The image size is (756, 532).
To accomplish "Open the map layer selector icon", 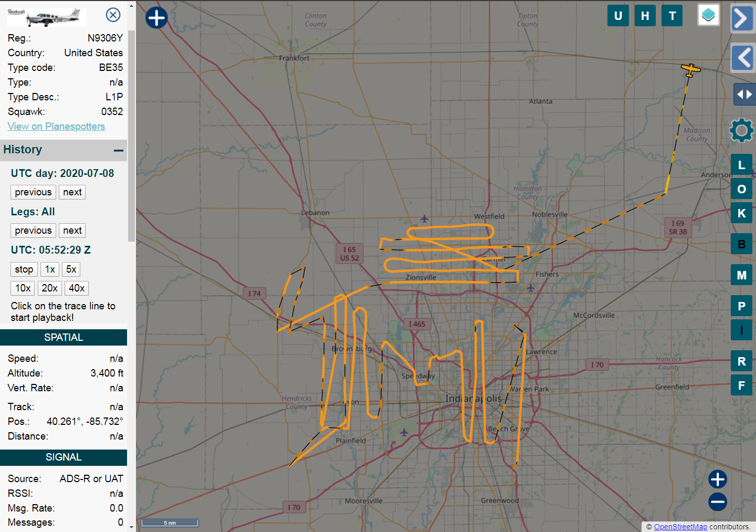I will click(x=708, y=15).
